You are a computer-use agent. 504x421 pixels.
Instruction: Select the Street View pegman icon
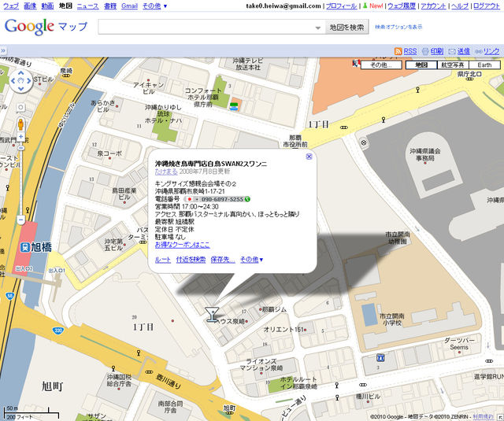21,124
